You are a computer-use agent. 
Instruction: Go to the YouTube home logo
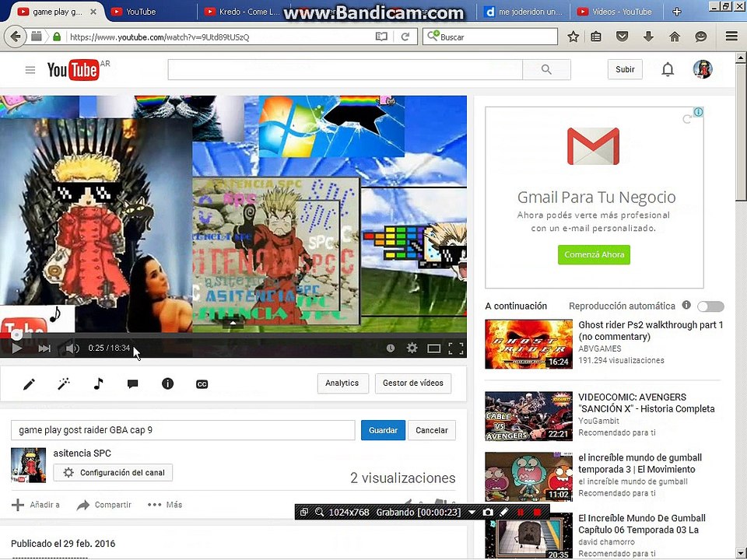[x=74, y=71]
